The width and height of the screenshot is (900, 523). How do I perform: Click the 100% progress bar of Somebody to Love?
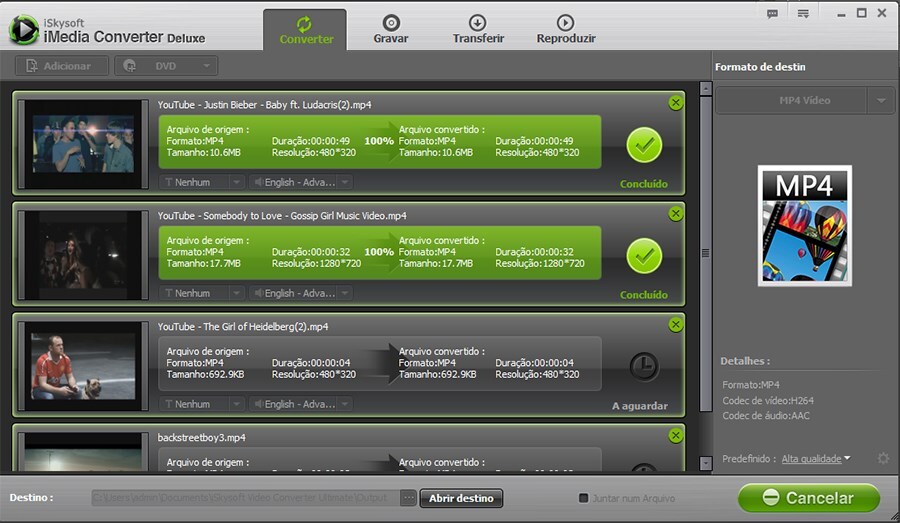(x=379, y=253)
